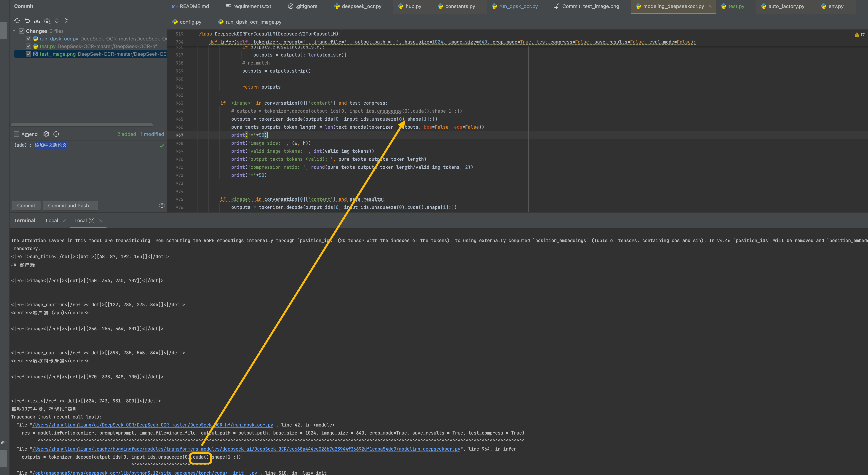Enable the Amend checkbox

coord(16,134)
